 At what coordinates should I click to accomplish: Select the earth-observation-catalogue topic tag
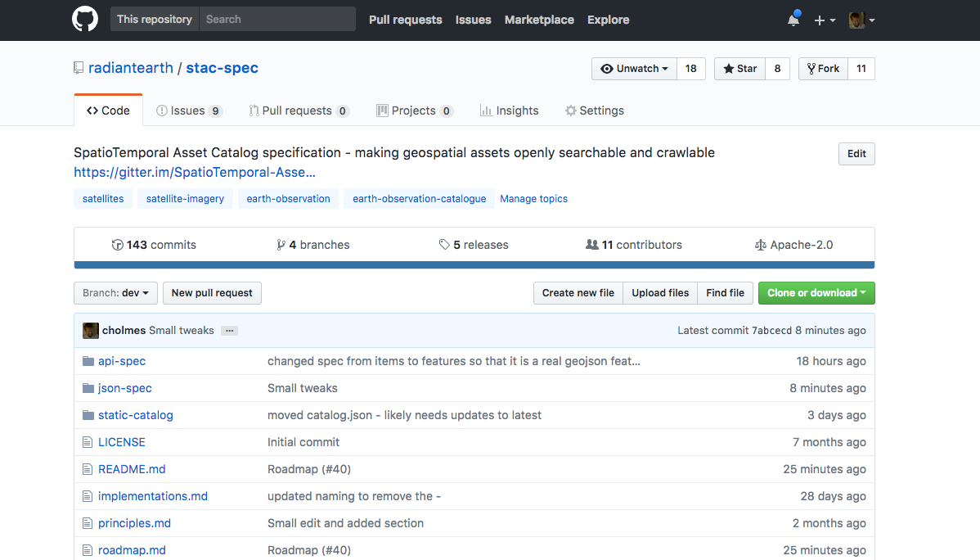[420, 198]
